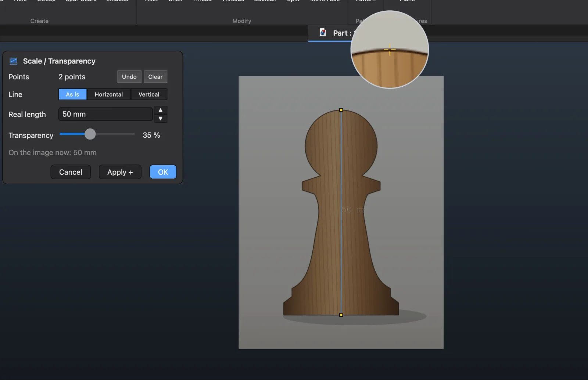The width and height of the screenshot is (588, 380).
Task: Increase Real length with the up arrow
Action: [161, 110]
